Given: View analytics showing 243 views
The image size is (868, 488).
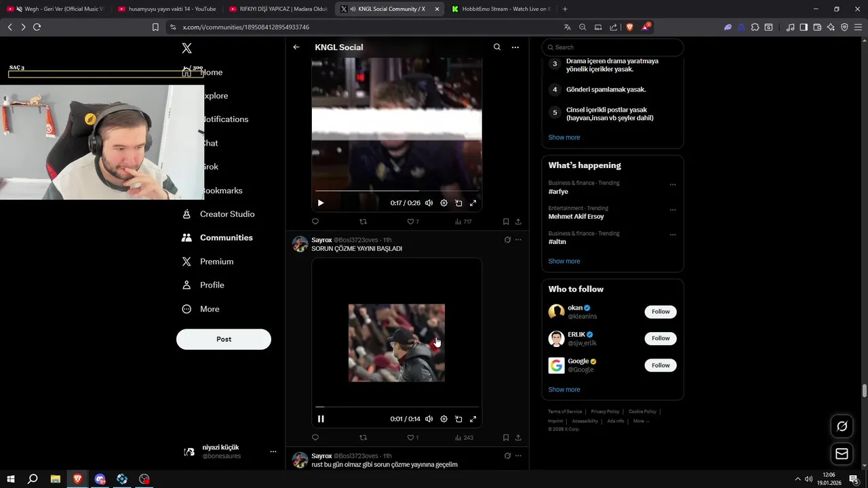Looking at the screenshot, I should tap(464, 438).
